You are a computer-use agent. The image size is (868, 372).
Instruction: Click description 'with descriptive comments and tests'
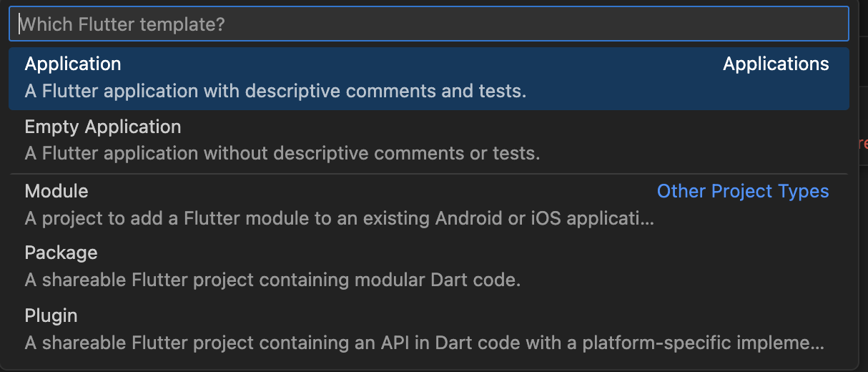(275, 92)
